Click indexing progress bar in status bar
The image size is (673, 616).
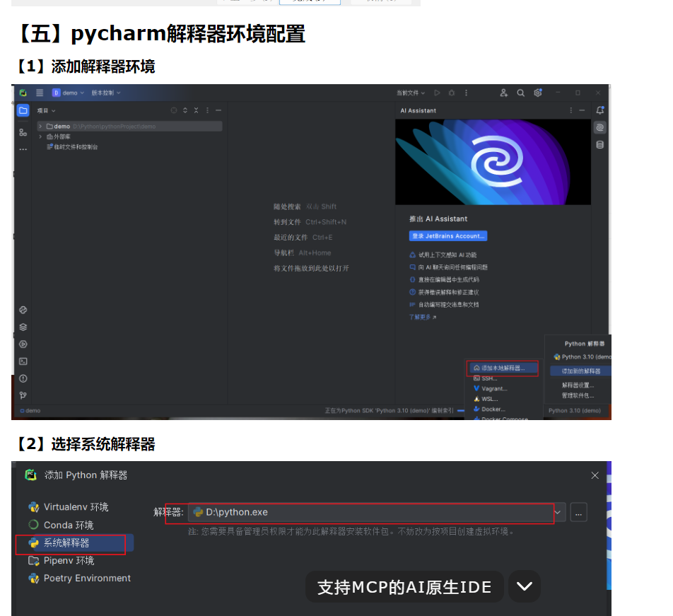coord(460,411)
